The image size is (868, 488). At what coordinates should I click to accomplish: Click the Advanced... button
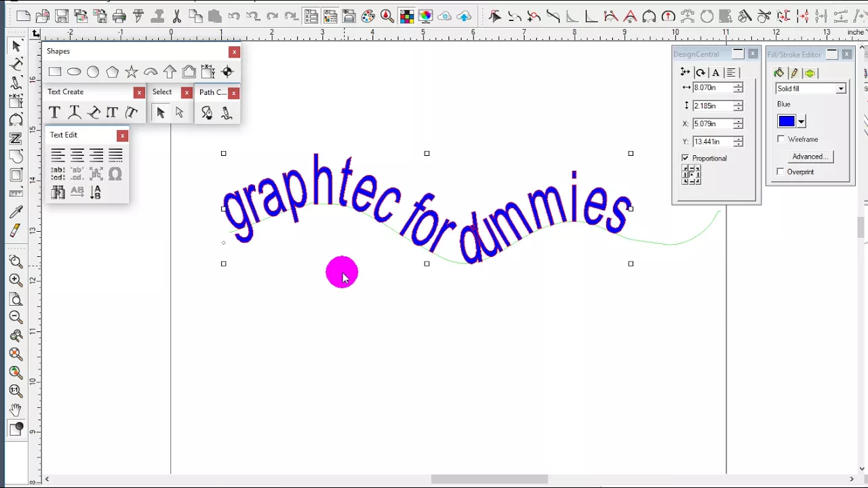coord(810,157)
